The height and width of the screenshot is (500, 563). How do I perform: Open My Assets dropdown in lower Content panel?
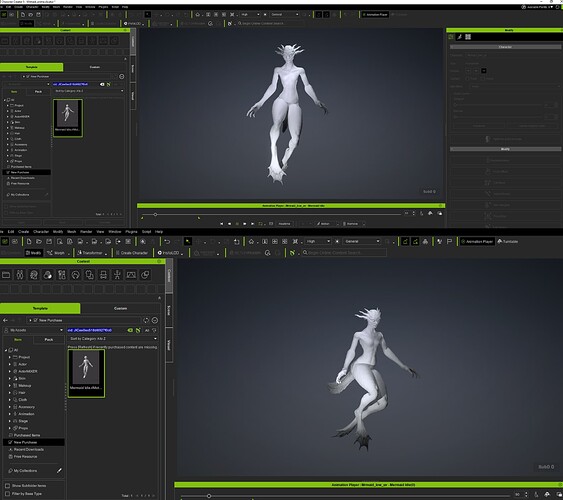(33, 330)
